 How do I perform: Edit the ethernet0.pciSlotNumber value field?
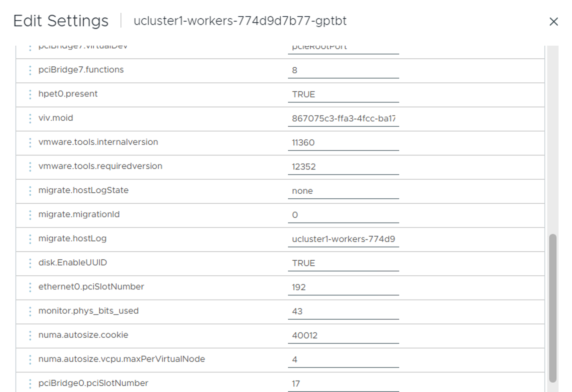(343, 287)
